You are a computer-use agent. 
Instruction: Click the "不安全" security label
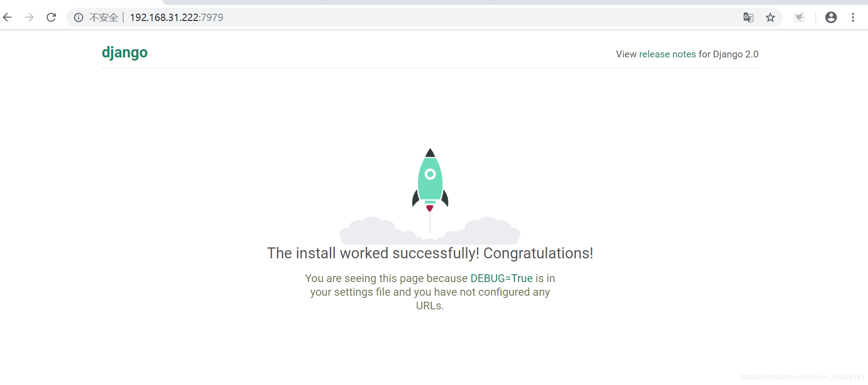[x=104, y=17]
